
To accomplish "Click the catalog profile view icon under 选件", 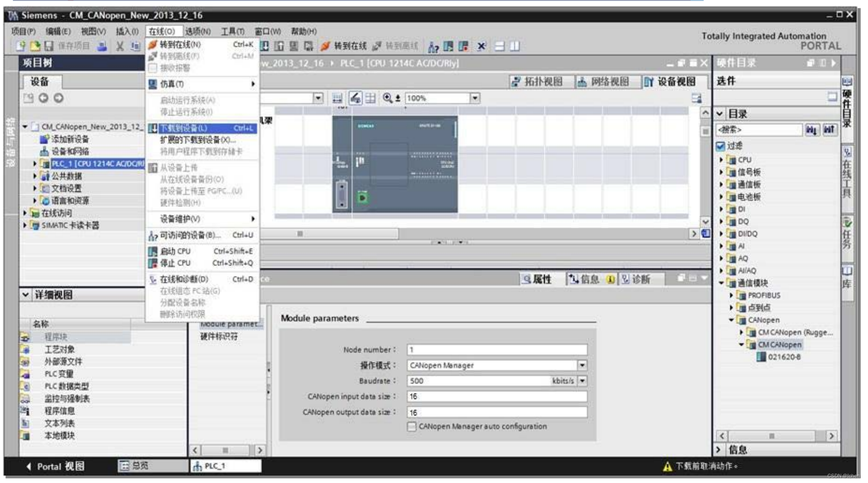I will click(832, 97).
